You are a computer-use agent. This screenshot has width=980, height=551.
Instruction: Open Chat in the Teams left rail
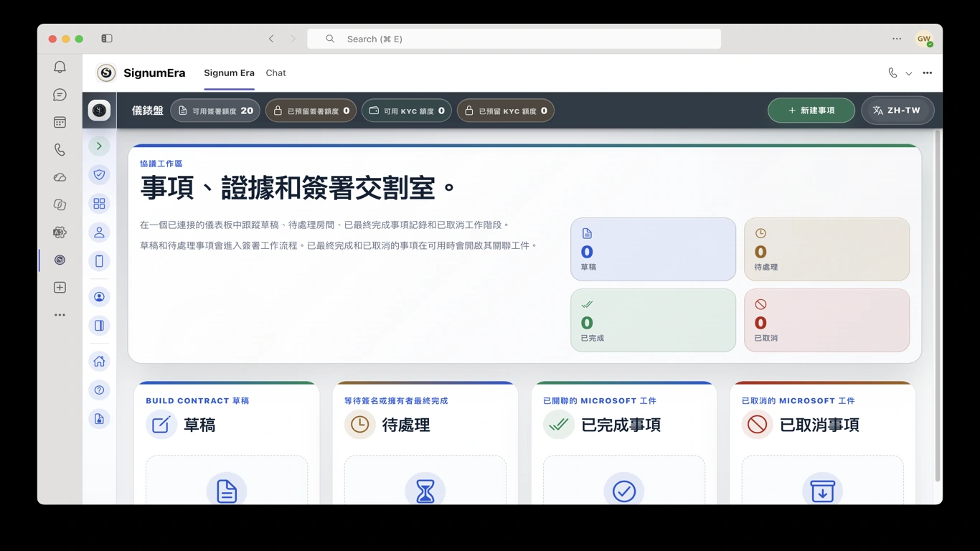(60, 95)
